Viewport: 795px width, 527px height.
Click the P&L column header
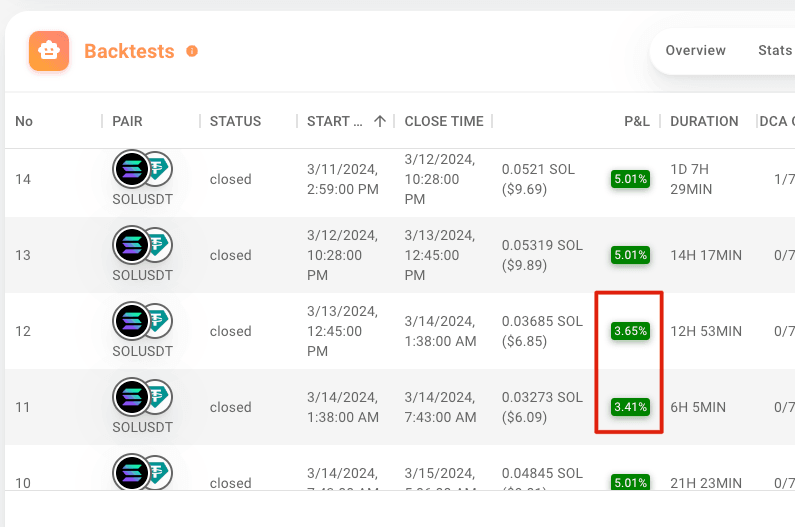[x=636, y=121]
